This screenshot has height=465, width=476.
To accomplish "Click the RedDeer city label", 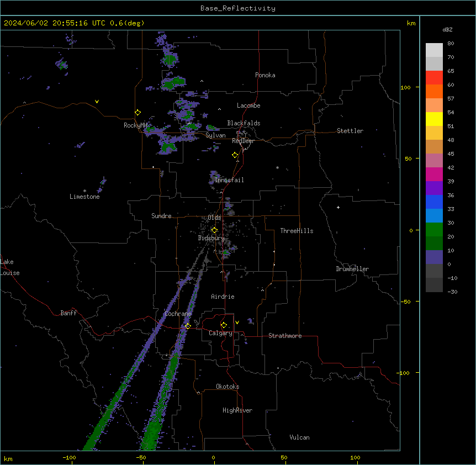I will click(x=243, y=141).
